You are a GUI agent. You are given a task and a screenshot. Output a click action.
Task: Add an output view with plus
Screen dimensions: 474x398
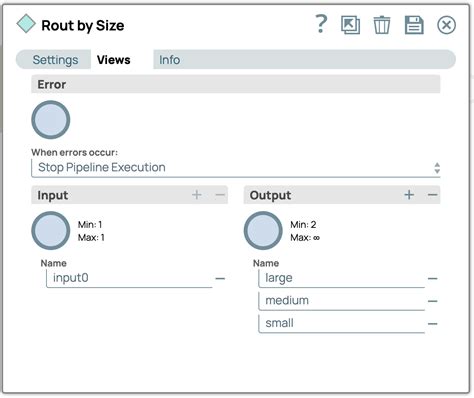pyautogui.click(x=409, y=195)
